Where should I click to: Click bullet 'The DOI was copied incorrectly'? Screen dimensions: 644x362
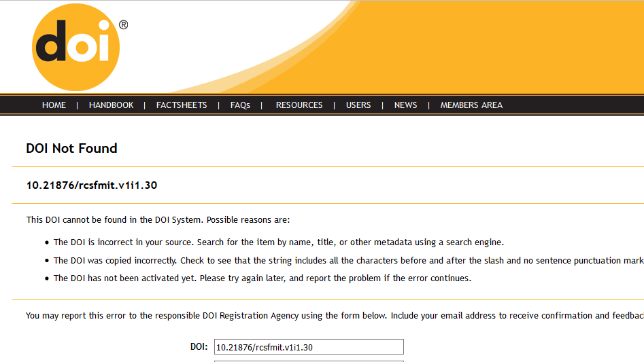pos(349,260)
